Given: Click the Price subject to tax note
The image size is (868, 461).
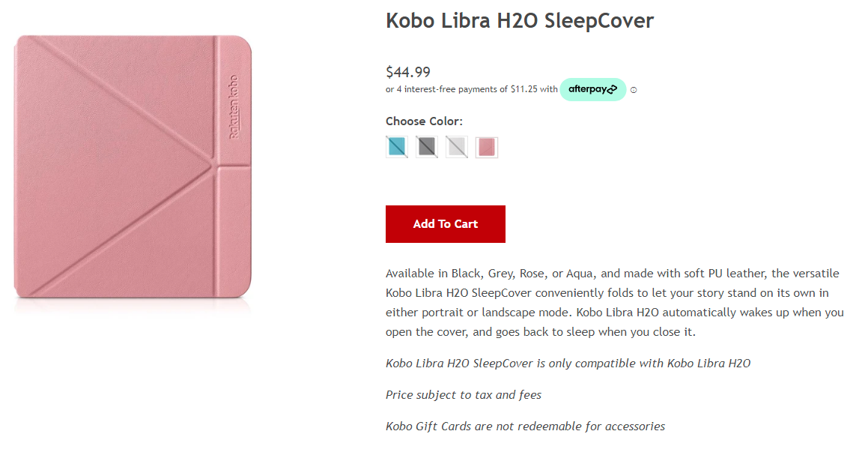Looking at the screenshot, I should tap(464, 395).
